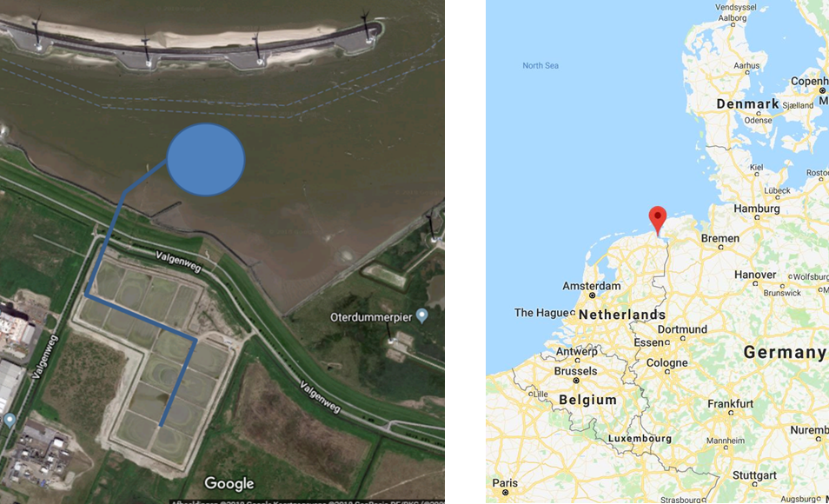The height and width of the screenshot is (504, 829).
Task: Click the Amsterdam city dot marker
Action: click(592, 295)
